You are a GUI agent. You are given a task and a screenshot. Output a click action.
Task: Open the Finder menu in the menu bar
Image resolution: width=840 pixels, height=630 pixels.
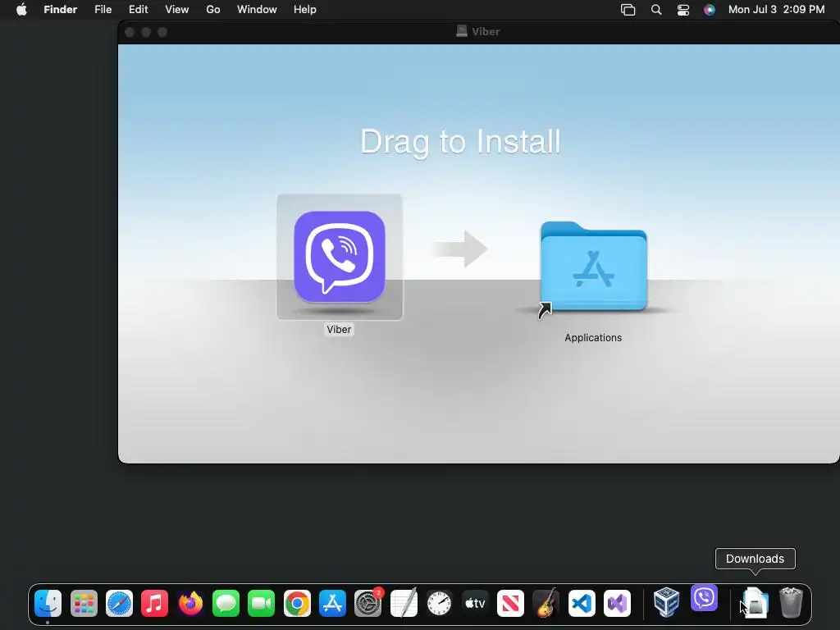(61, 10)
